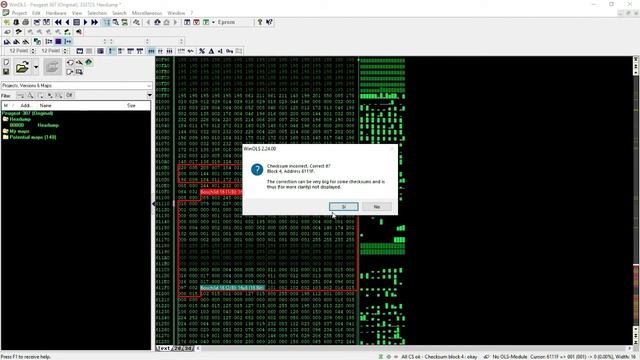Click the delta difference icon

211,51
